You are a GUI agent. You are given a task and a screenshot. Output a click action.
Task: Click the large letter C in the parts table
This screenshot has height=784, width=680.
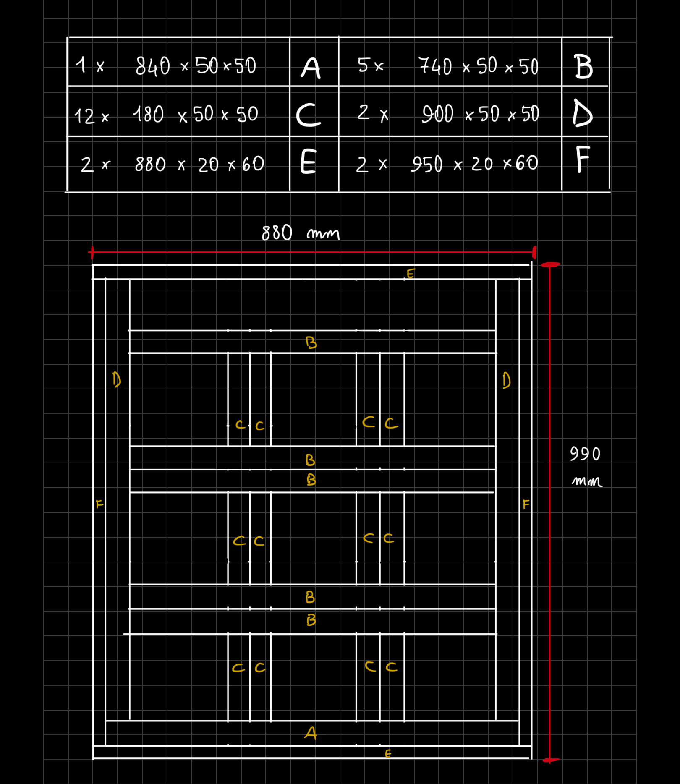[309, 115]
